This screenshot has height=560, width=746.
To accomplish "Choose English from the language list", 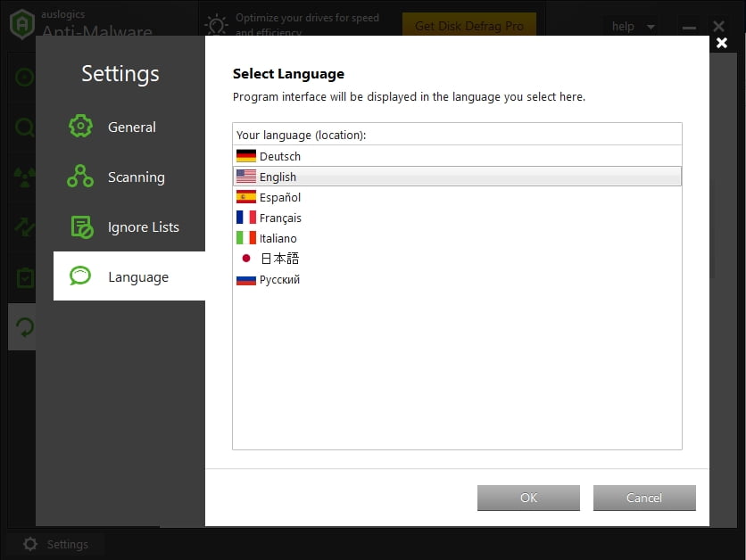I will [457, 177].
